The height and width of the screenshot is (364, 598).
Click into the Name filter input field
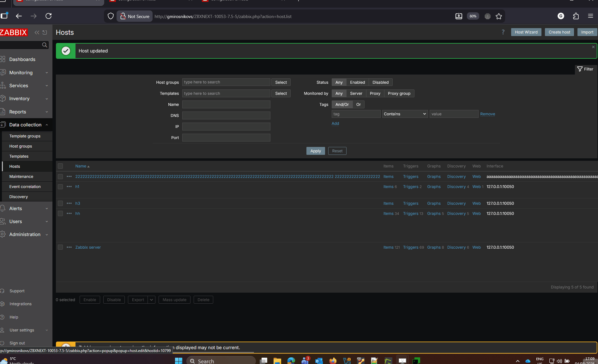pos(226,105)
